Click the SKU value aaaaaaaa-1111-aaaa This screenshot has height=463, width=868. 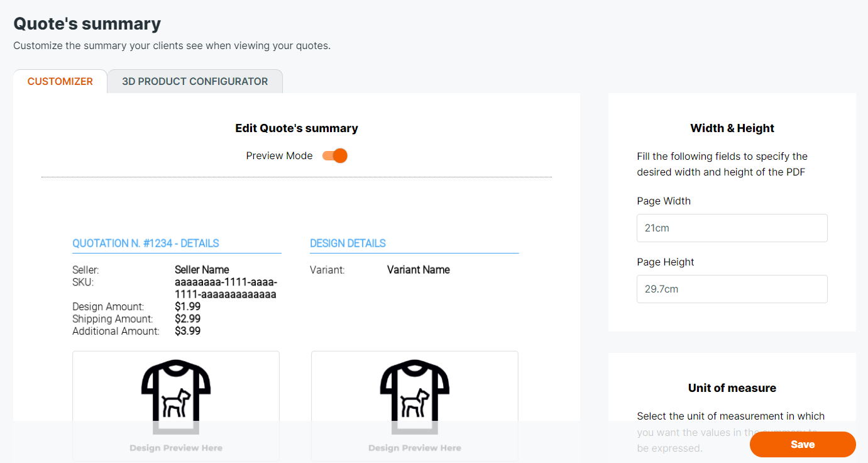click(x=226, y=288)
